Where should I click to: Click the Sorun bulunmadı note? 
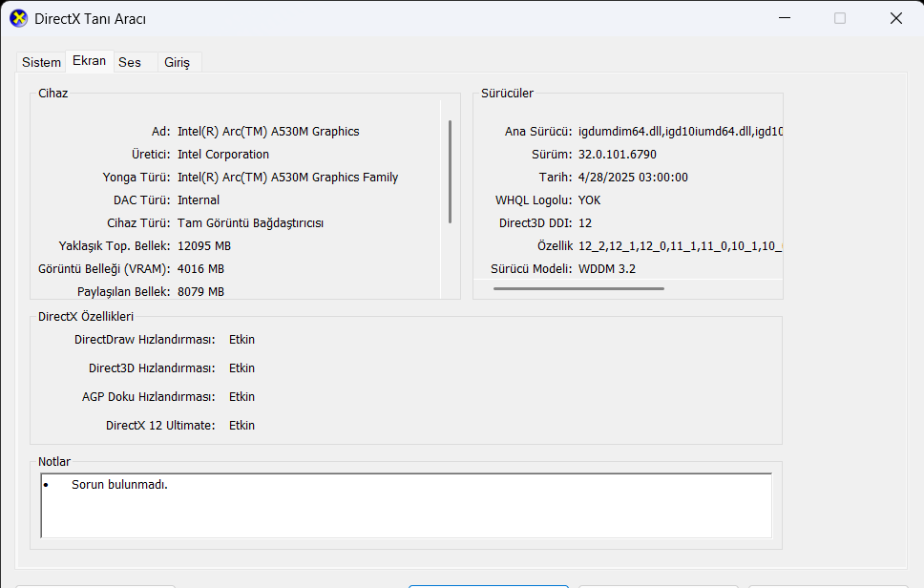pos(119,485)
